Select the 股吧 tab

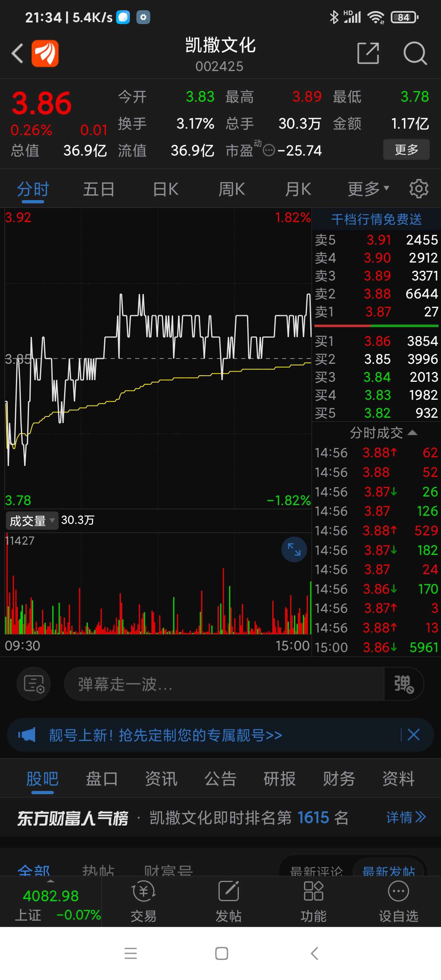click(42, 779)
